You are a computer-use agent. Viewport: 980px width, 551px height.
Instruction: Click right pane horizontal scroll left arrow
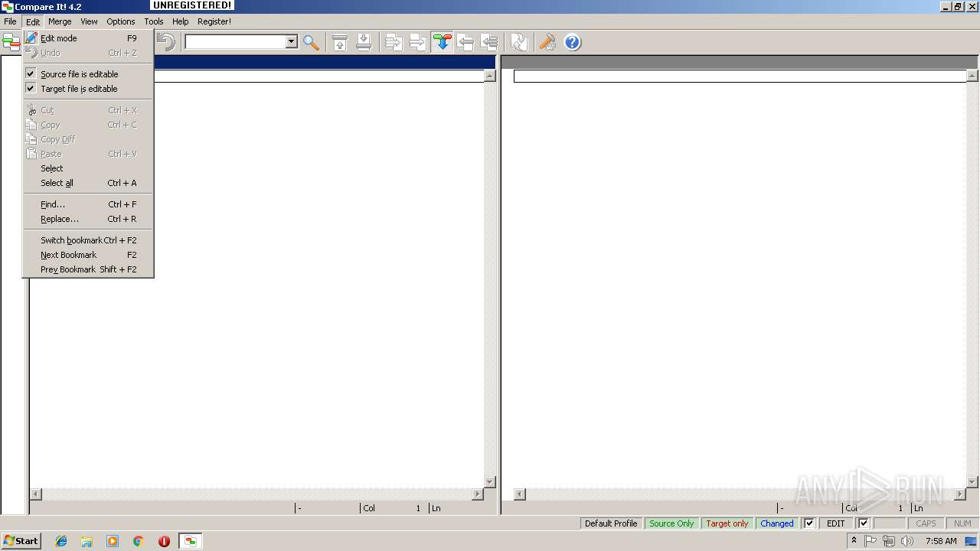coord(520,494)
